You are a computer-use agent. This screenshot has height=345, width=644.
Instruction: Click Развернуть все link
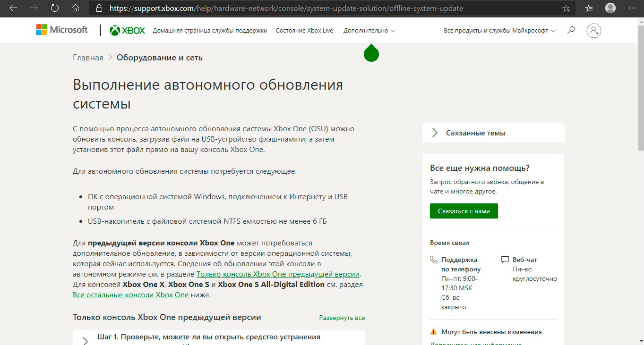tap(342, 318)
